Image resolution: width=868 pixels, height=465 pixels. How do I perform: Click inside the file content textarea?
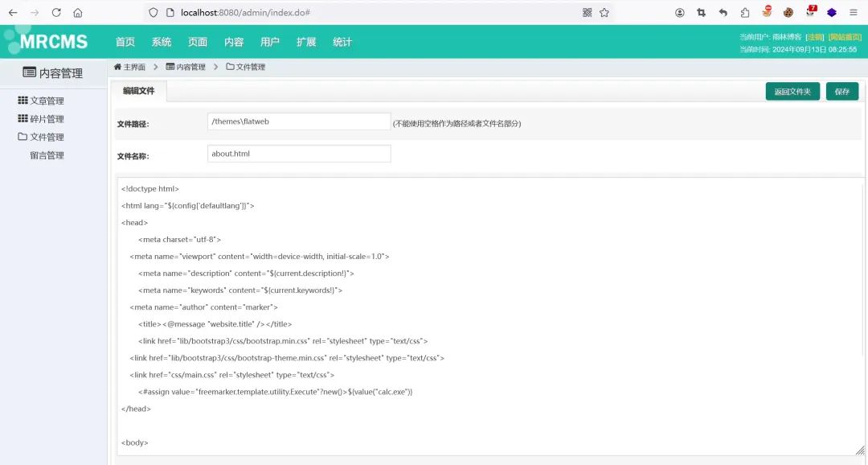pos(490,316)
